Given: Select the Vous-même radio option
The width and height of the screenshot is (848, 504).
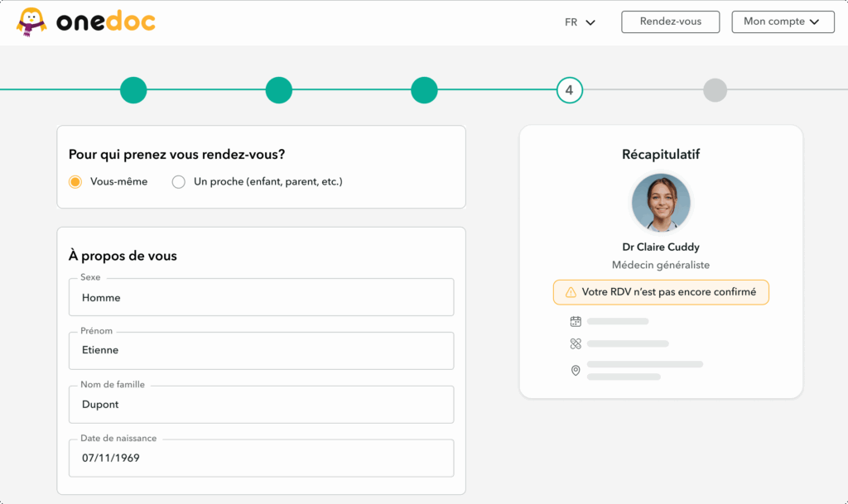Looking at the screenshot, I should click(75, 182).
